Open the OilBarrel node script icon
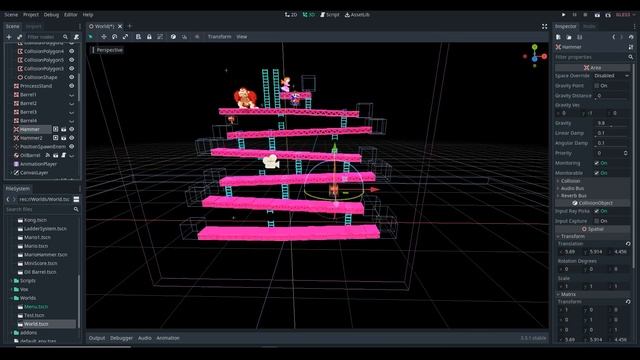The width and height of the screenshot is (640, 360). [x=64, y=156]
